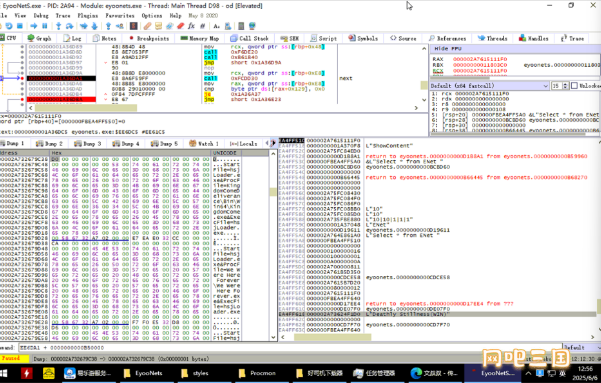Viewport: 601px width, 383px height.
Task: Click the Restart debuggee toolbar icon
Action: click(x=8, y=26)
